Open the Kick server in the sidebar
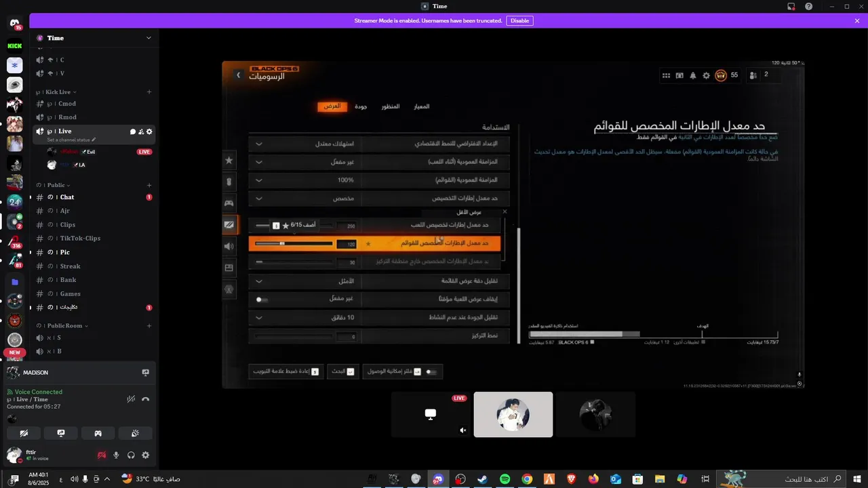Viewport: 868px width, 488px height. [x=14, y=46]
